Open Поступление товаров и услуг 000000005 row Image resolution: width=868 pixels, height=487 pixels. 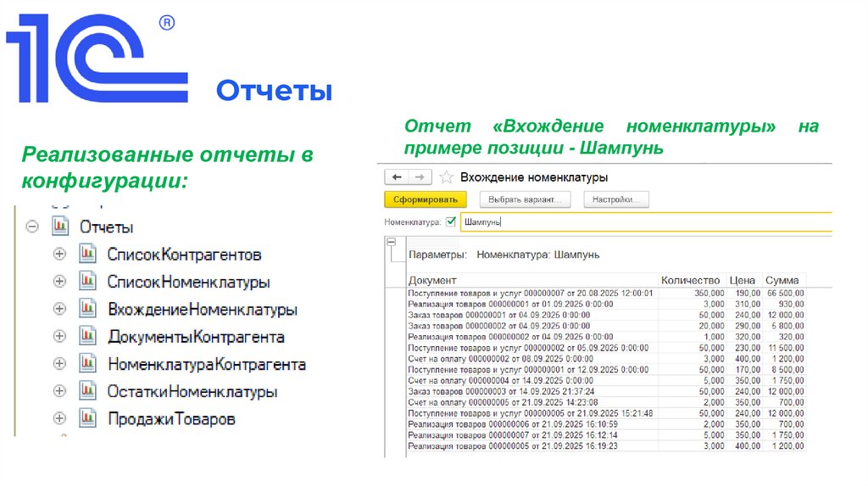coord(606,413)
